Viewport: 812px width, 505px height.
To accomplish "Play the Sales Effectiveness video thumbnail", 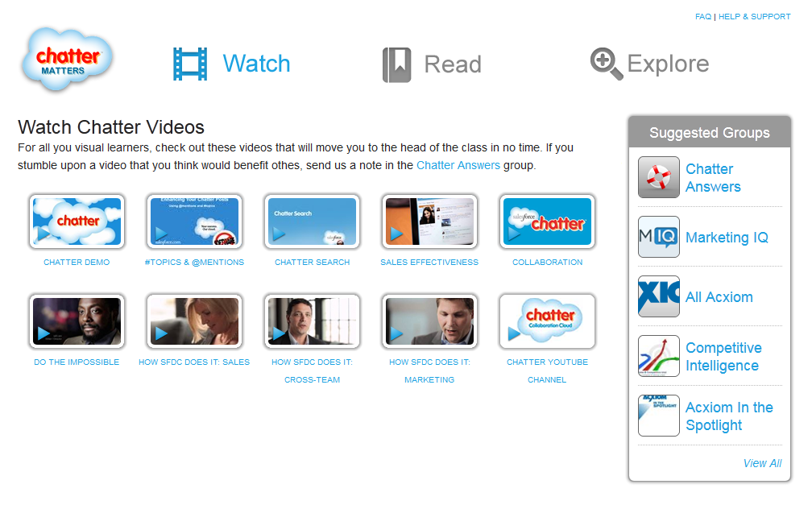I will pyautogui.click(x=429, y=221).
